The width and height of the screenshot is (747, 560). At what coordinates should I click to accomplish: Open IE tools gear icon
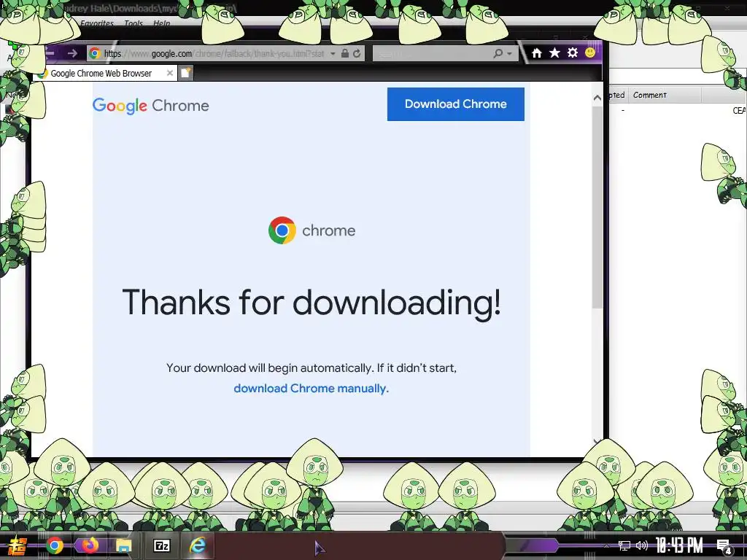[x=573, y=52]
